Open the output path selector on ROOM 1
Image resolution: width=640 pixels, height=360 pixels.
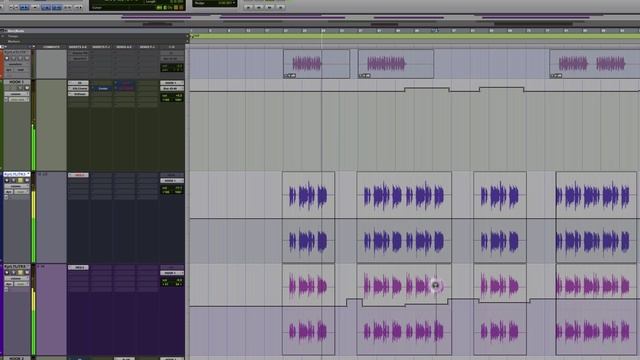tap(172, 88)
